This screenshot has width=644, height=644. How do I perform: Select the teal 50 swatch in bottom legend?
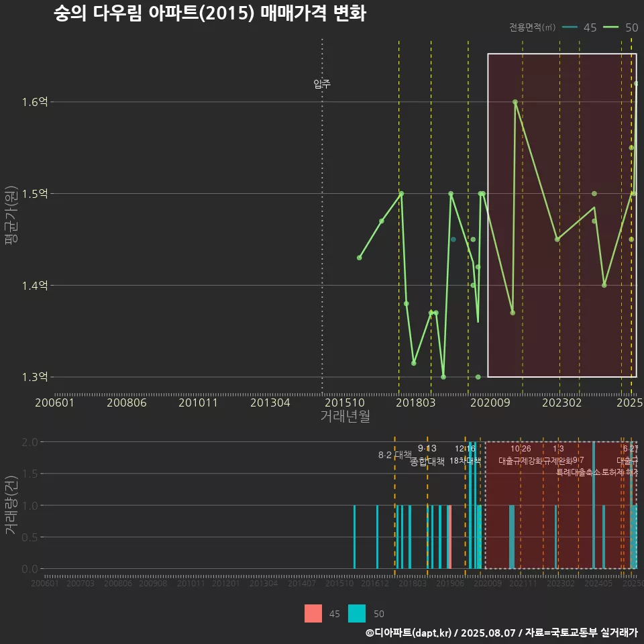[356, 614]
